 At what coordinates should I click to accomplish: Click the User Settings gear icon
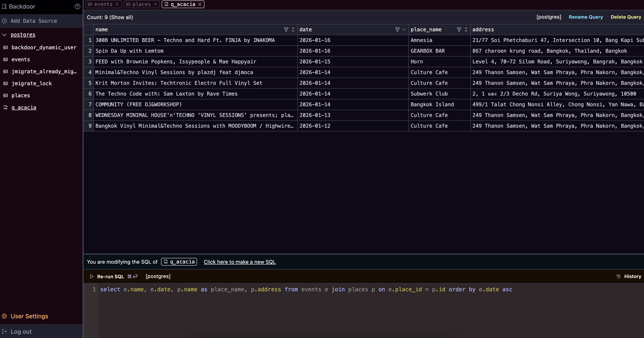coord(4,316)
